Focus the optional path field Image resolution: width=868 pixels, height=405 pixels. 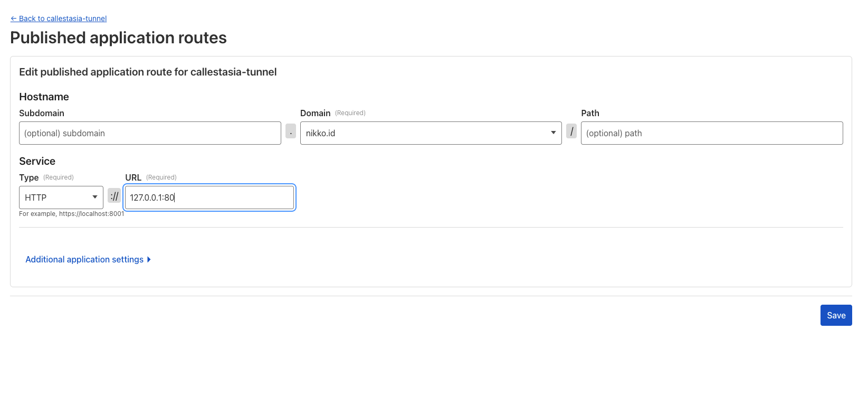pos(711,133)
